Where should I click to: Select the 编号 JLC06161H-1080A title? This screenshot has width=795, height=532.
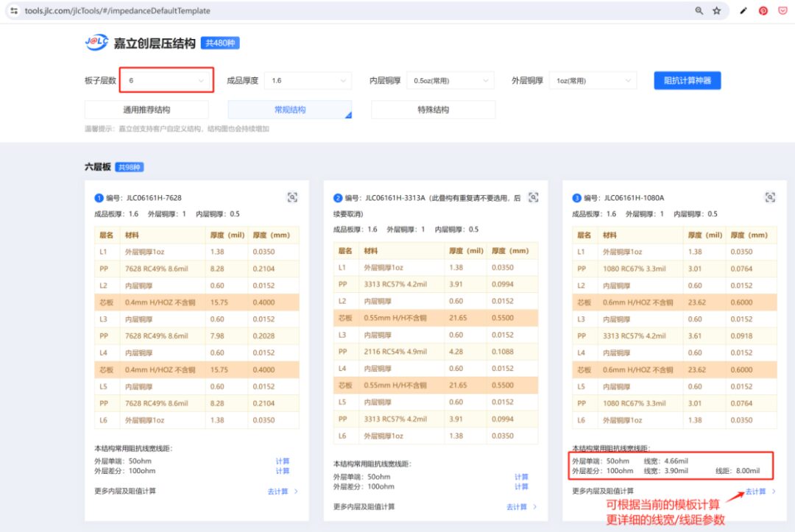623,198
